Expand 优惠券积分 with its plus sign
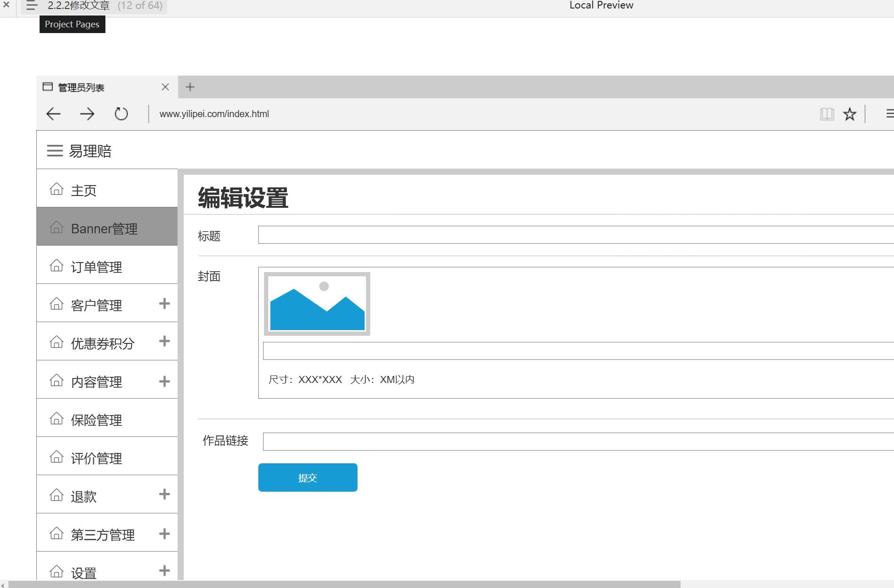894x588 pixels. coord(164,341)
